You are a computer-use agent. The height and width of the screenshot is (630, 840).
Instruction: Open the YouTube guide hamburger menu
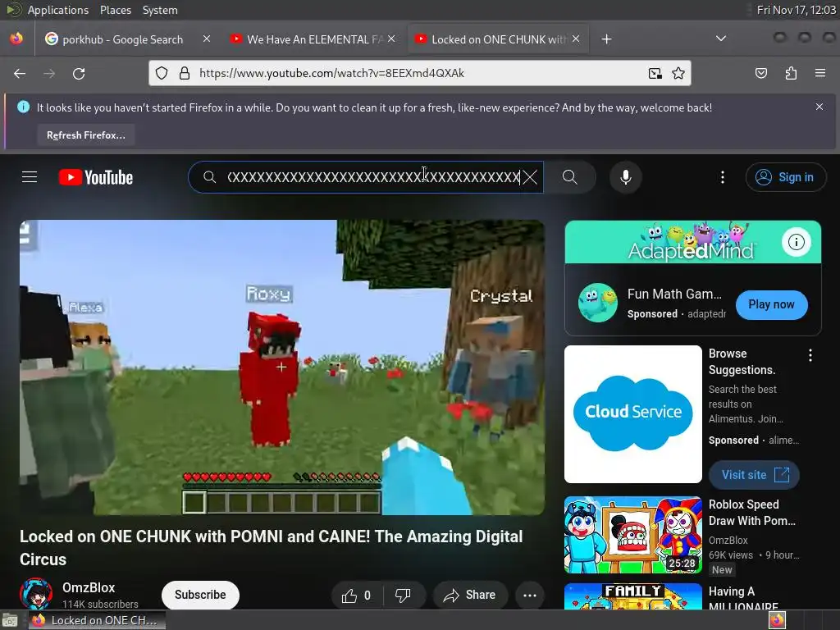[30, 177]
